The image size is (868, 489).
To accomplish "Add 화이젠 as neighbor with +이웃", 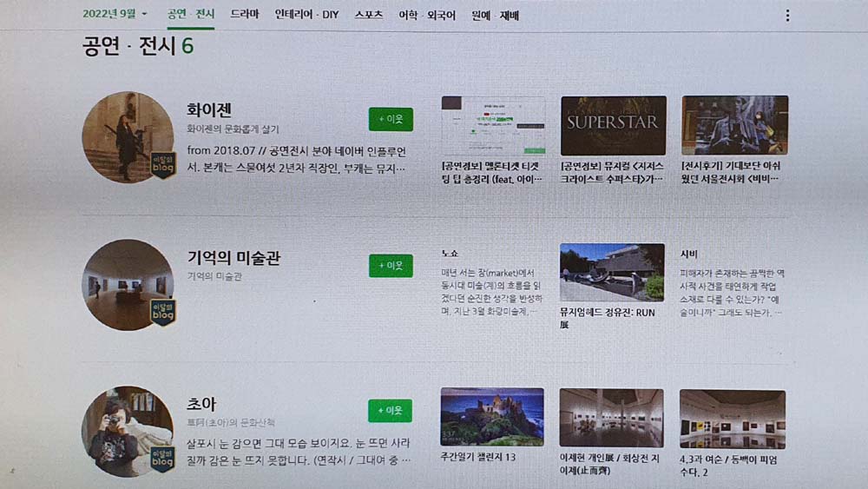I will tap(391, 119).
